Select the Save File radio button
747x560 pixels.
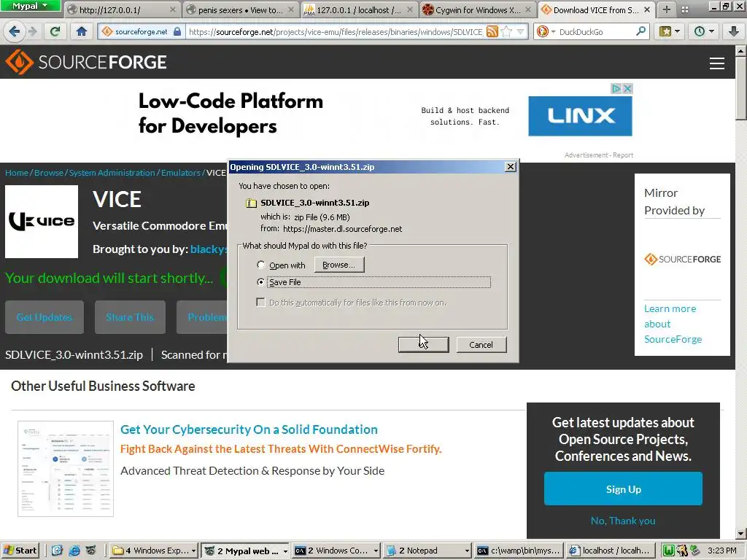pos(261,282)
